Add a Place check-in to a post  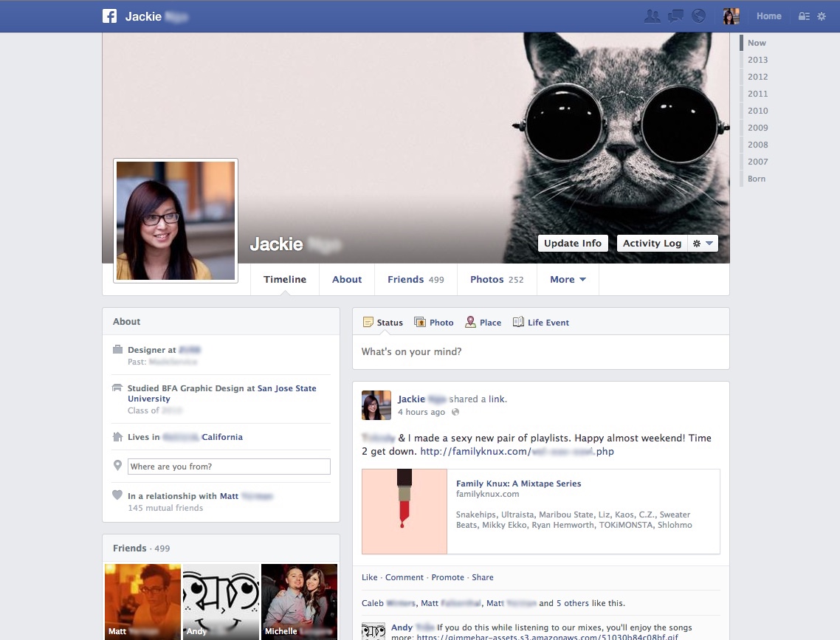(x=483, y=322)
